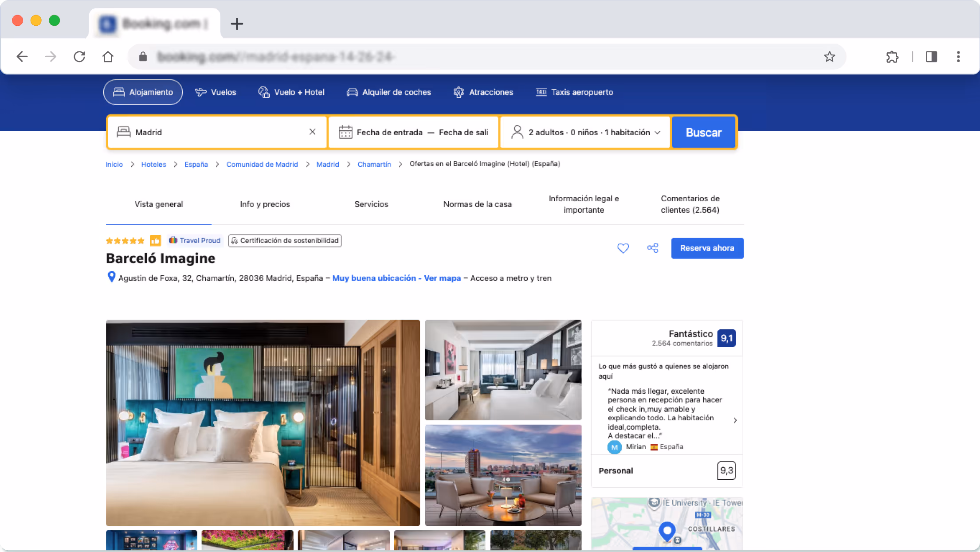Open Ver mapa to see the location

point(441,278)
